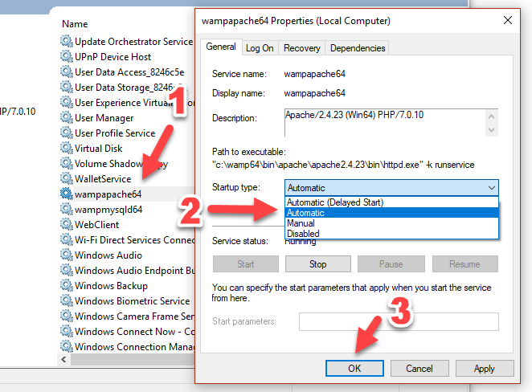Choose Automatic (Delayed Start) option
532x392 pixels.
coord(391,202)
